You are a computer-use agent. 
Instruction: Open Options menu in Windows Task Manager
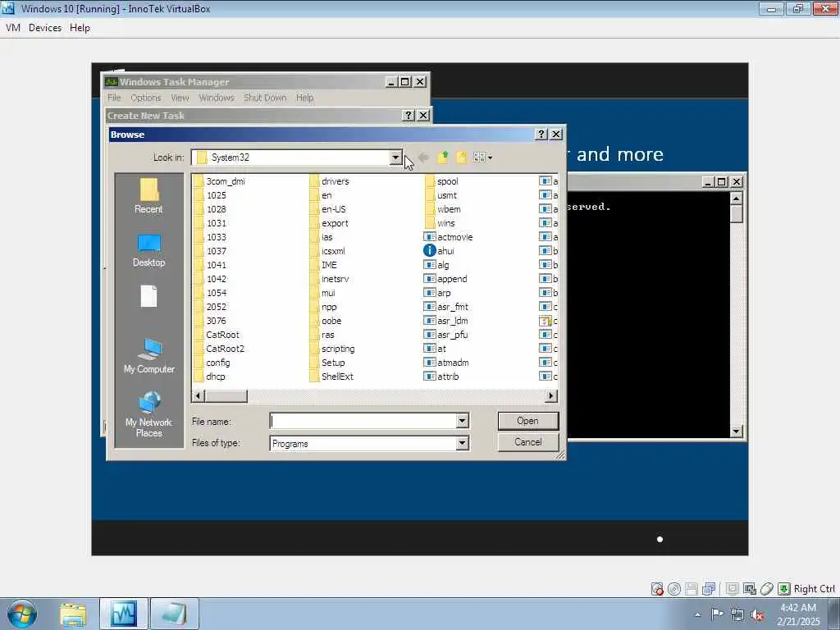[146, 98]
